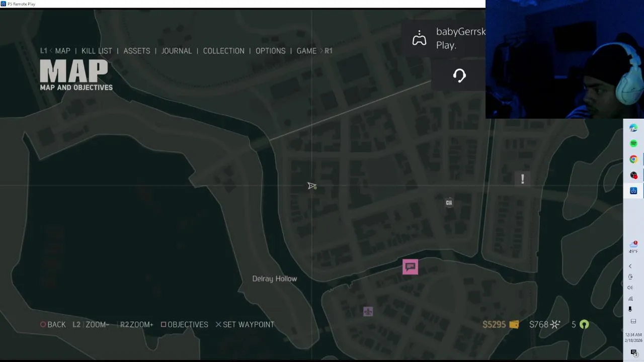Click the L2 ZOOM- prompt
The image size is (644, 362).
91,325
